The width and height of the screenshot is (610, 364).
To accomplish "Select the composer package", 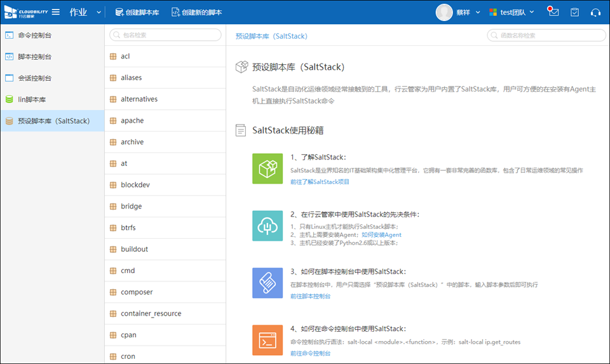I will coord(165,292).
